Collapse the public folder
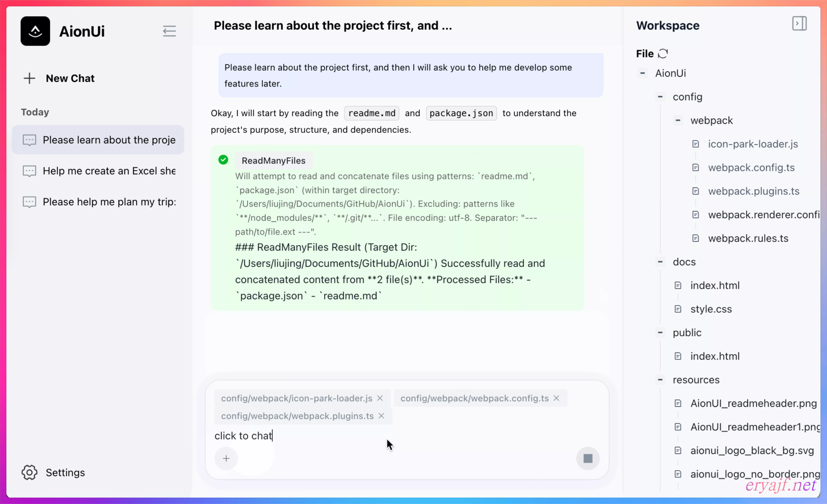 click(x=660, y=332)
